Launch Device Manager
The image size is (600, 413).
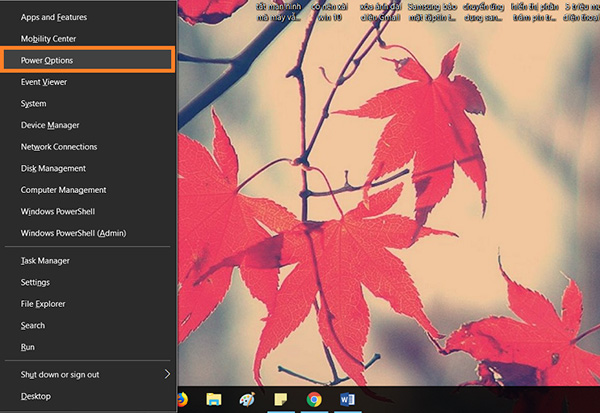(x=88, y=125)
